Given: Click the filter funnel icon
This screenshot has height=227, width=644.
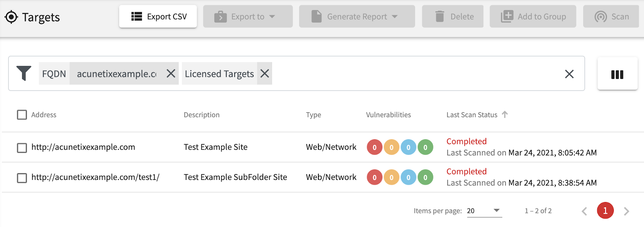Looking at the screenshot, I should (x=24, y=73).
